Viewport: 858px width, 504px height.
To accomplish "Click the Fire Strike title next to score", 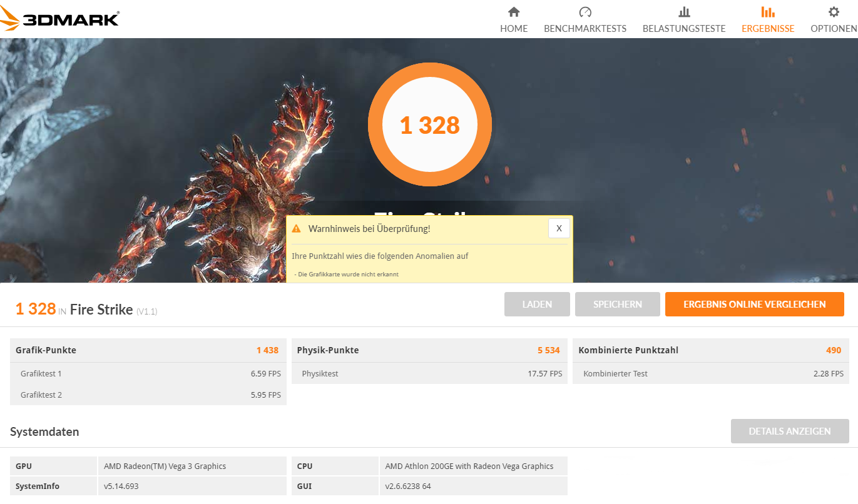I will [101, 309].
